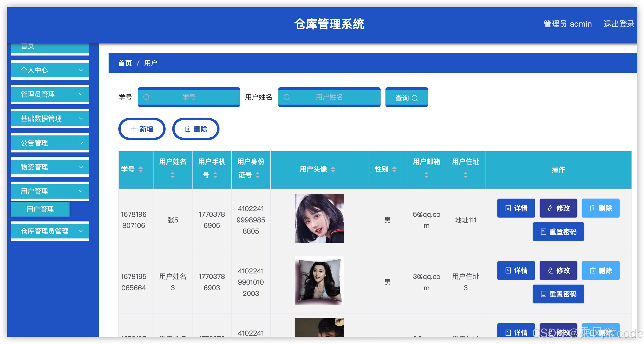Reset password for user 张5
The width and height of the screenshot is (644, 344).
click(558, 232)
